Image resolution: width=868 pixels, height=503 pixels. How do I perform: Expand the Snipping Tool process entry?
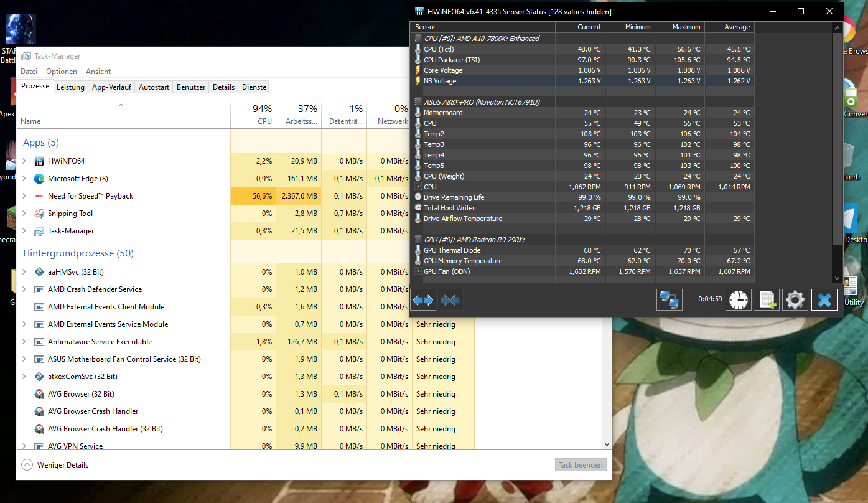point(24,214)
